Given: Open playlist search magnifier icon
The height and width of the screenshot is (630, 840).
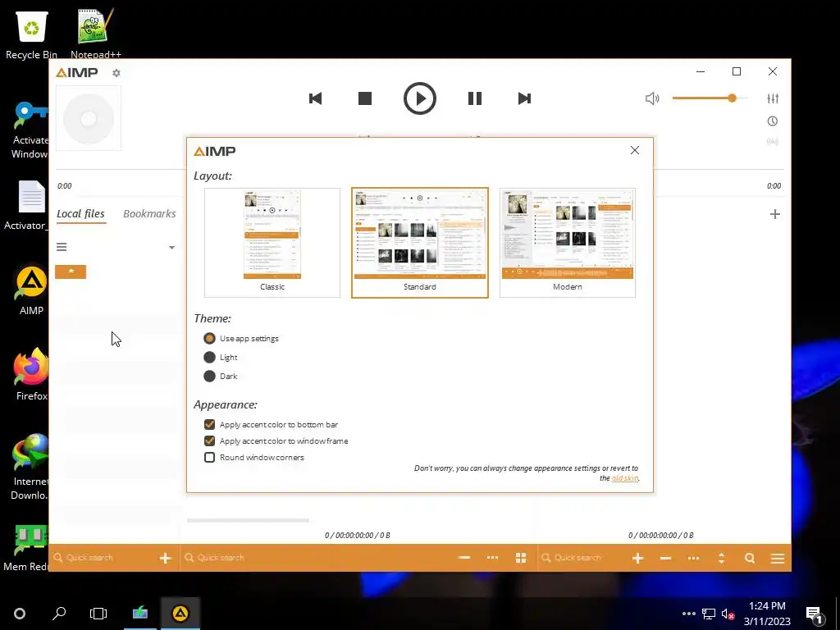Looking at the screenshot, I should (x=750, y=558).
